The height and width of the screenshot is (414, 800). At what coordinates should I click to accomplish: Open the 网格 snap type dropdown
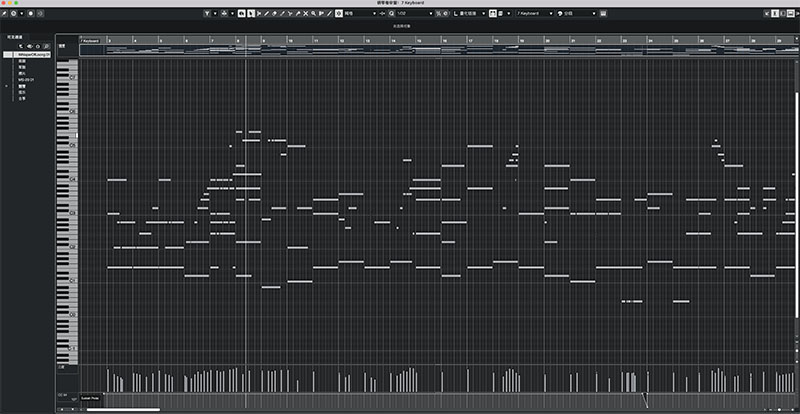[x=360, y=13]
